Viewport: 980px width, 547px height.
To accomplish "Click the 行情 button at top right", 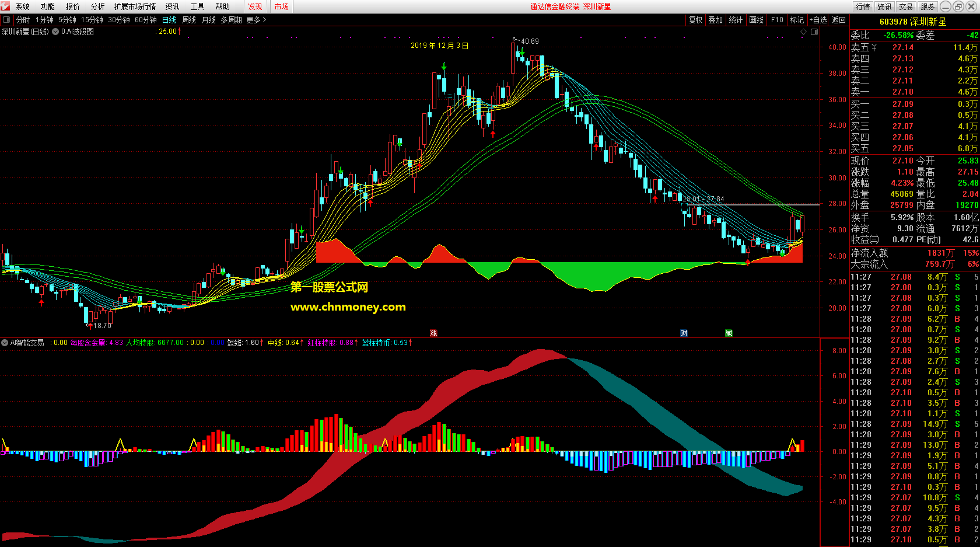I will [863, 6].
